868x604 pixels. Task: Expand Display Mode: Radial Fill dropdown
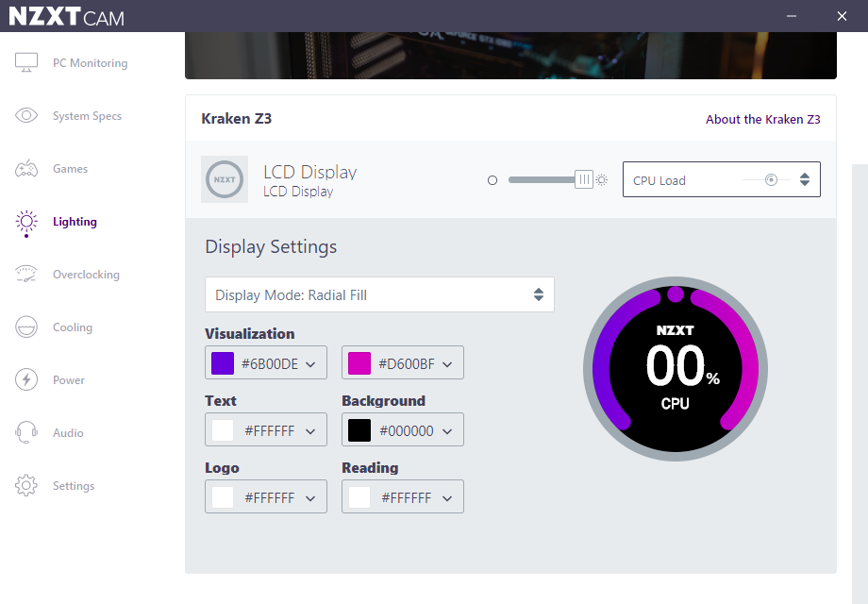[379, 294]
